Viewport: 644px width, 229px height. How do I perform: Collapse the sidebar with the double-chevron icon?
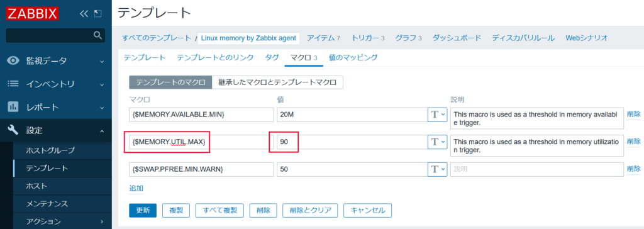coord(84,14)
